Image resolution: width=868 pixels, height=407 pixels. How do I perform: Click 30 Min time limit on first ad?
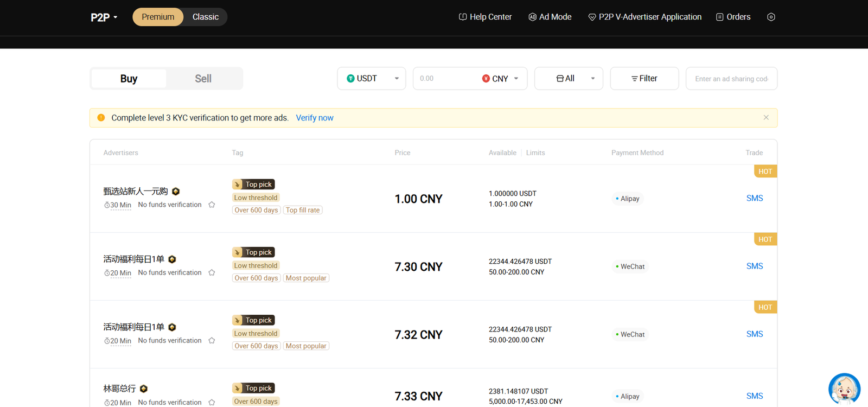tap(118, 205)
